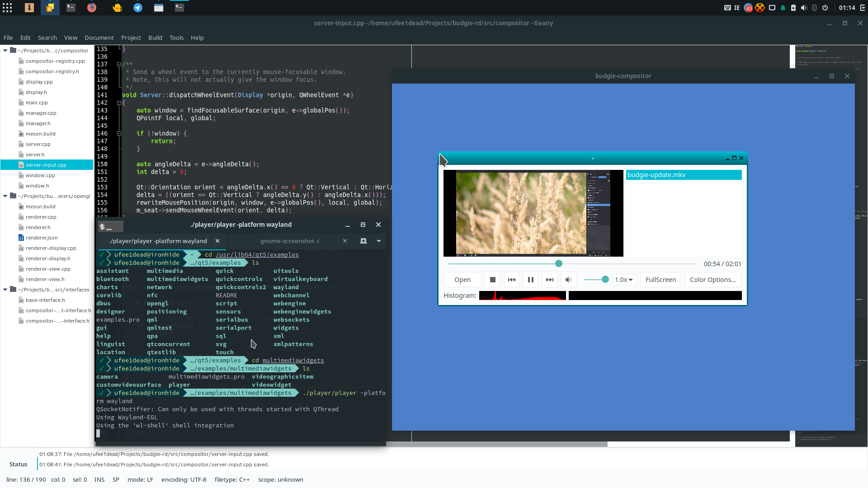Open the notifications bell in the tray
The height and width of the screenshot is (488, 868).
(x=783, y=8)
